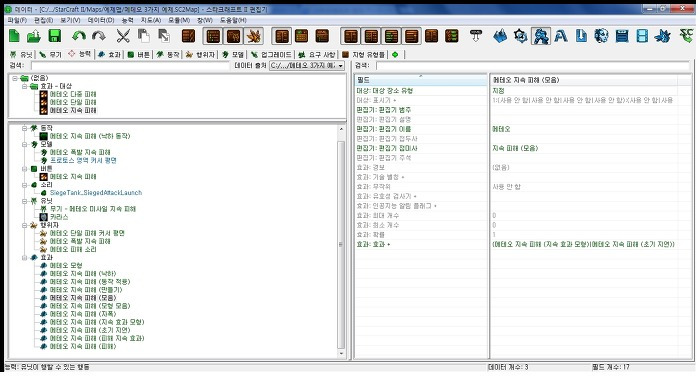Image resolution: width=700 pixels, height=376 pixels.
Task: Switch to the 지형 유형들 tab
Action: (x=363, y=54)
